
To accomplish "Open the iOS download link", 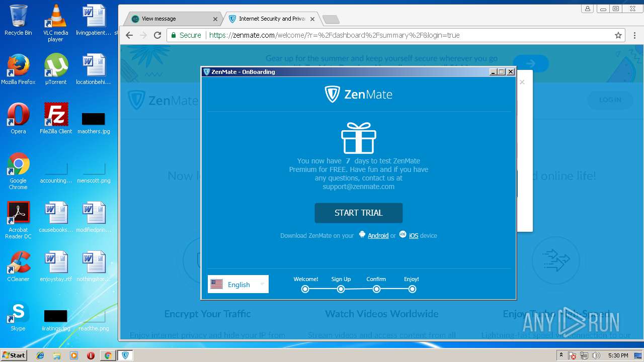I will point(414,235).
